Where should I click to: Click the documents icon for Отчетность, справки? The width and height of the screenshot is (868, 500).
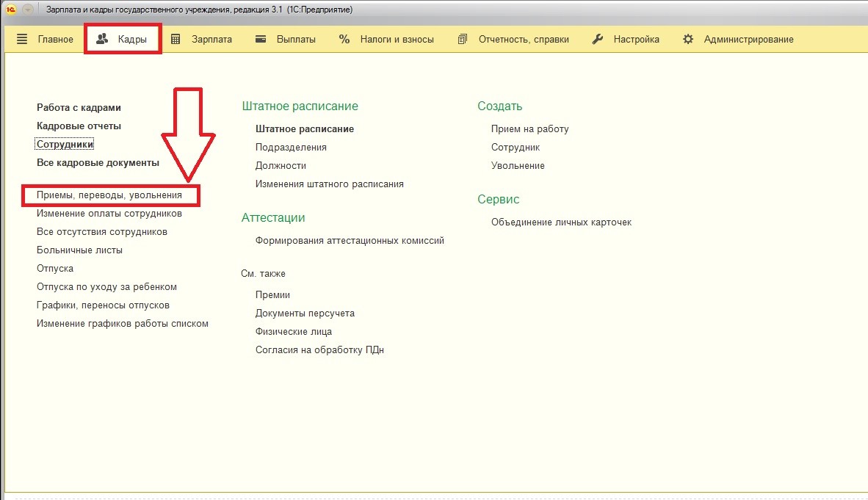pos(463,39)
